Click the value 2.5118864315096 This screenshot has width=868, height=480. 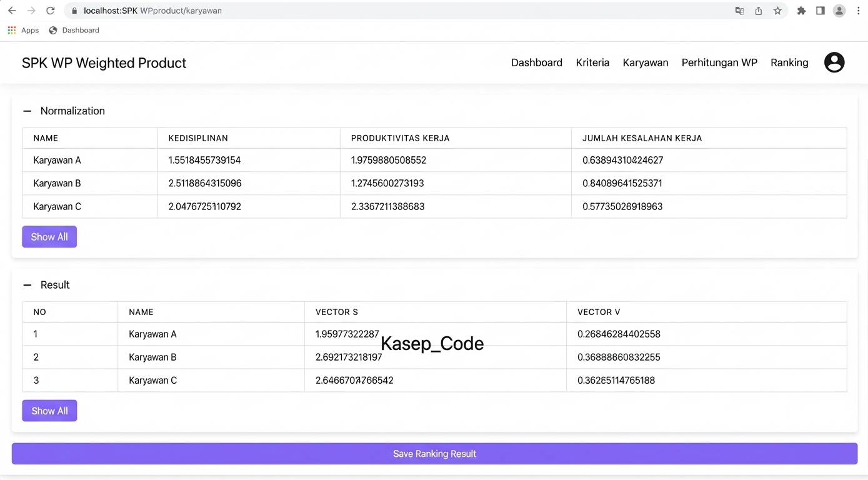205,183
